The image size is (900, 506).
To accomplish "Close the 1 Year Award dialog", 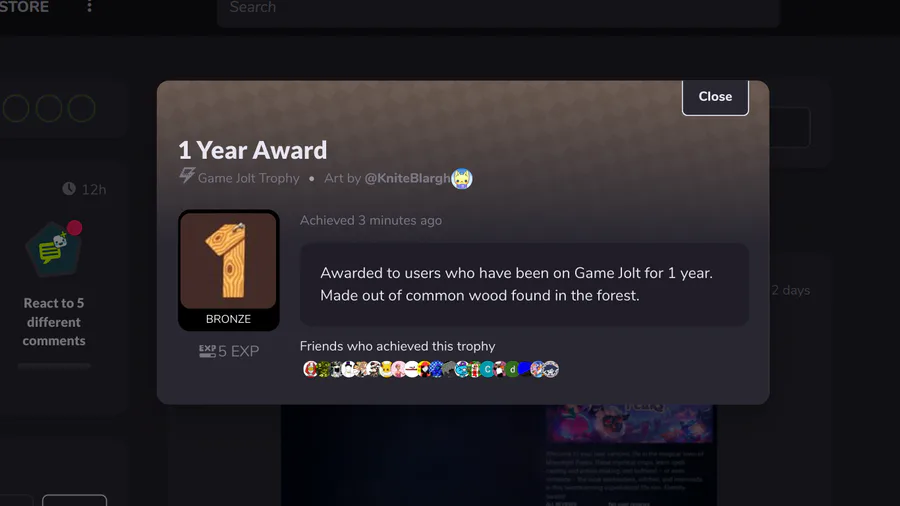I will [715, 97].
